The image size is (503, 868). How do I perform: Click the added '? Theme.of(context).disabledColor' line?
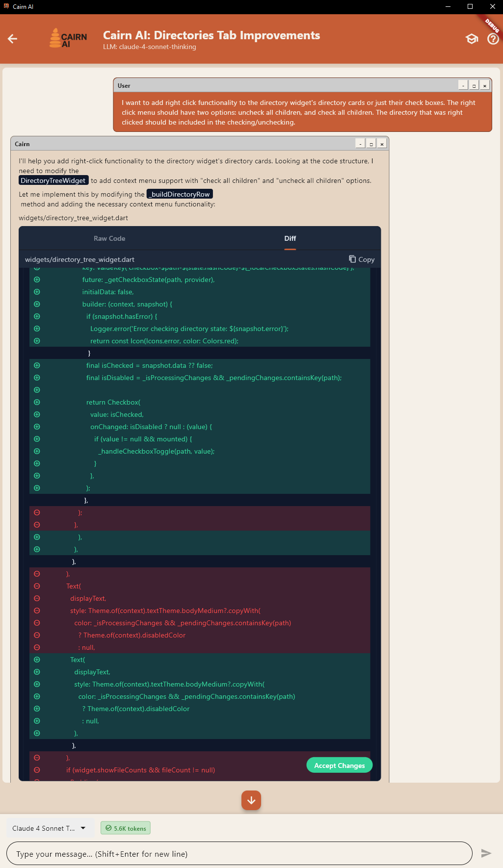[136, 709]
